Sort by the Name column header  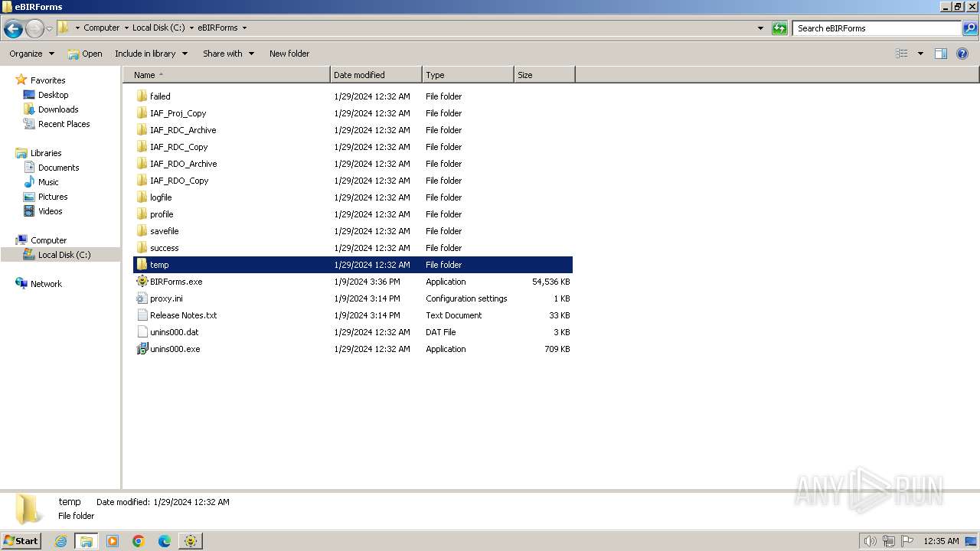coord(226,75)
